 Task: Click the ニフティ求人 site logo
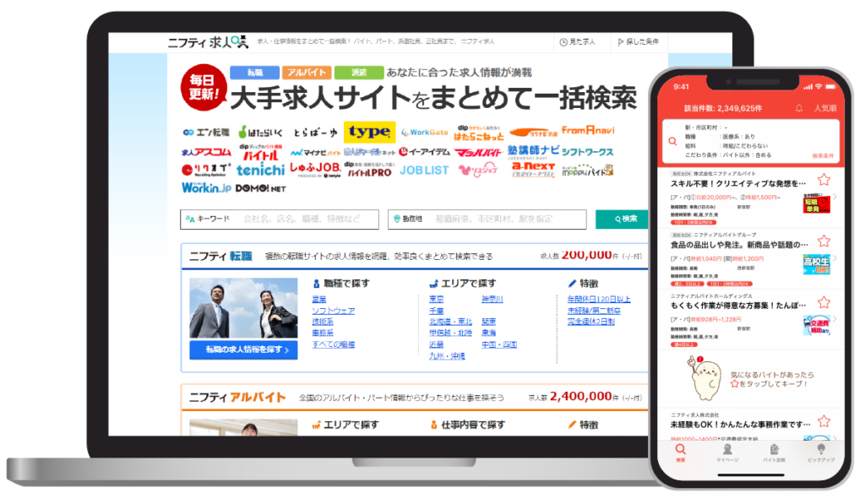coord(208,42)
